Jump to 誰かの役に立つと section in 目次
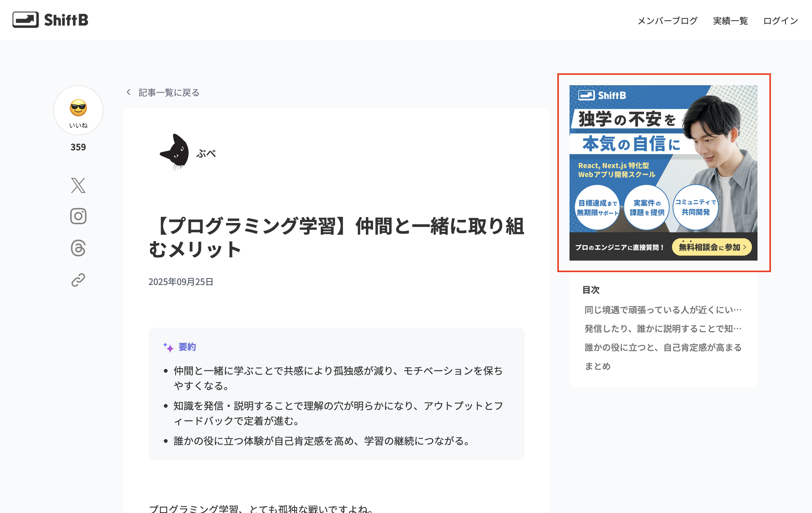This screenshot has height=513, width=812. tap(663, 348)
